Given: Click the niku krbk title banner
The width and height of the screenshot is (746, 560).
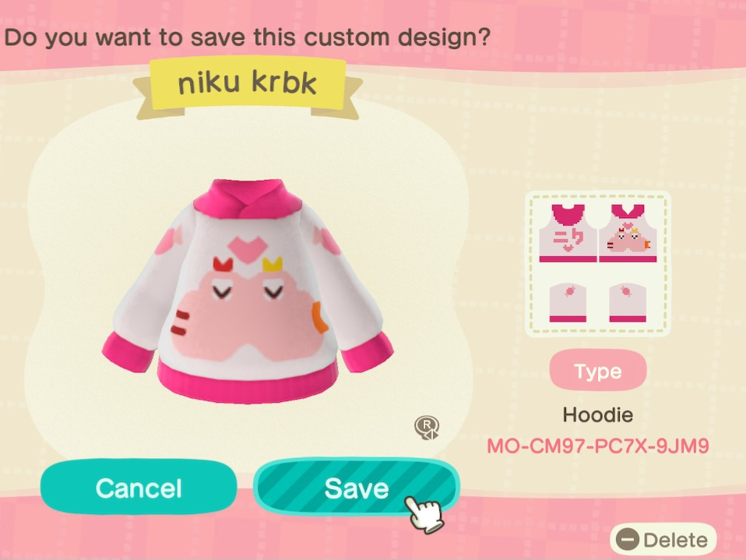Looking at the screenshot, I should pos(248,85).
